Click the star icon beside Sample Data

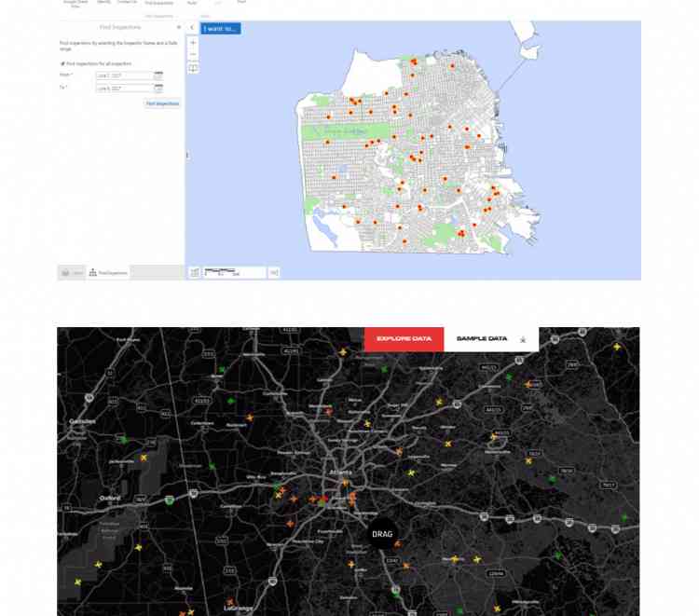(523, 339)
